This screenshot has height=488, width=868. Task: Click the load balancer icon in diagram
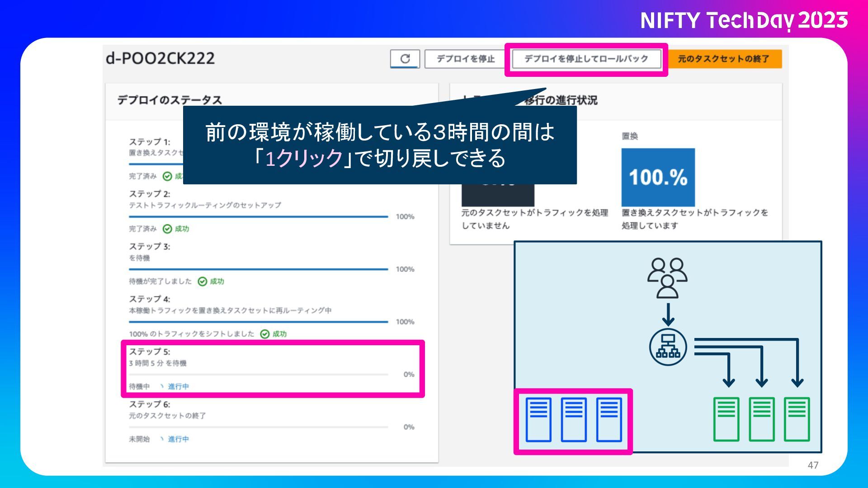(668, 347)
